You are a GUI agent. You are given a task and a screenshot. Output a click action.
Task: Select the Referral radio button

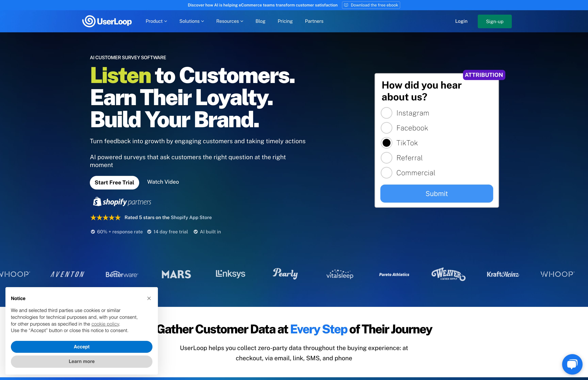tap(387, 158)
